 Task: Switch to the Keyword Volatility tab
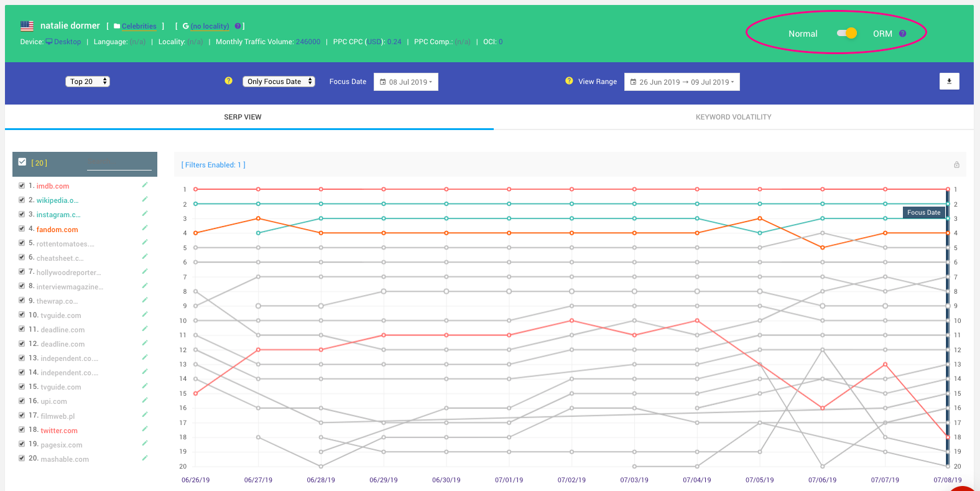click(x=733, y=117)
